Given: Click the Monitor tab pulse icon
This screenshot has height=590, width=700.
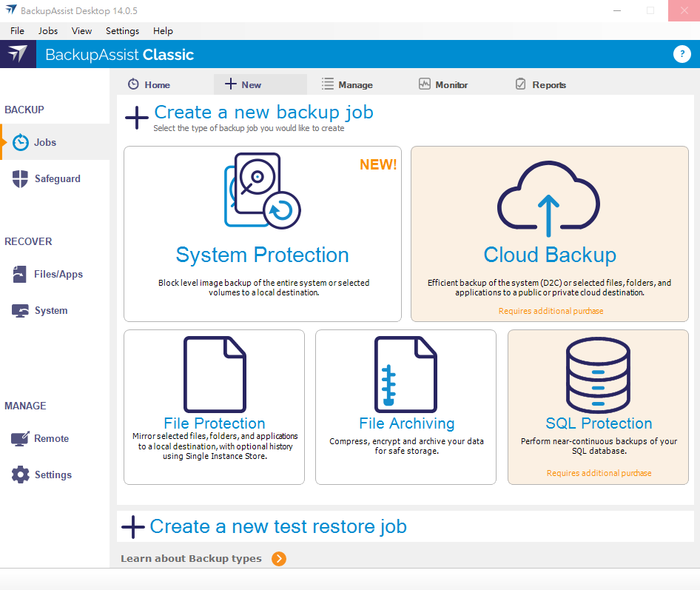Looking at the screenshot, I should pos(425,84).
